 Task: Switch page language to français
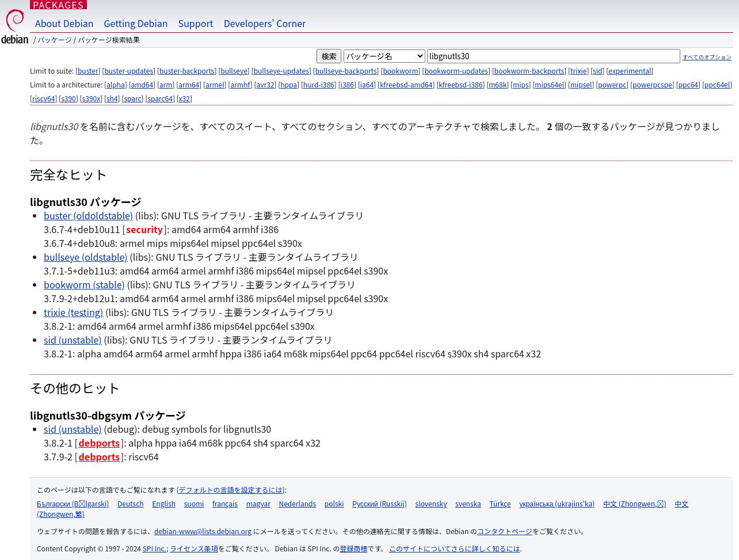tap(224, 504)
